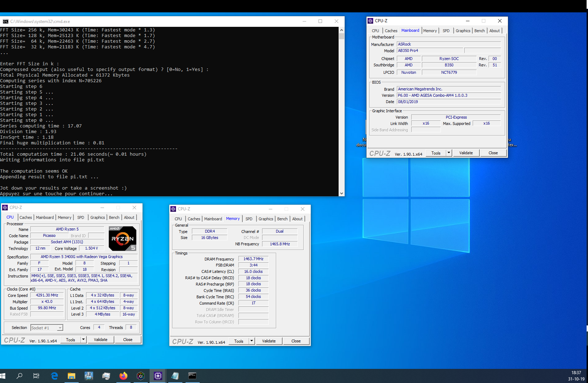Open Caches tab in Mainboard window
588x383 pixels.
coord(391,31)
